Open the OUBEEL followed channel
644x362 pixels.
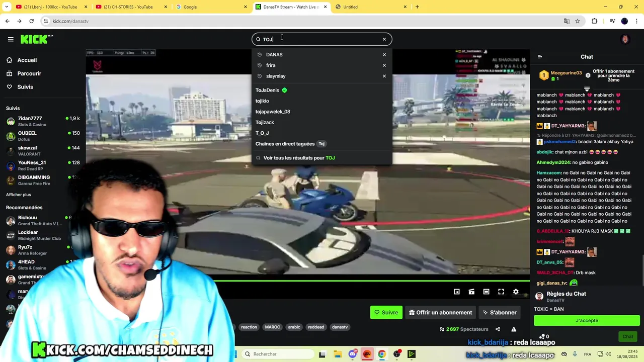click(x=43, y=136)
